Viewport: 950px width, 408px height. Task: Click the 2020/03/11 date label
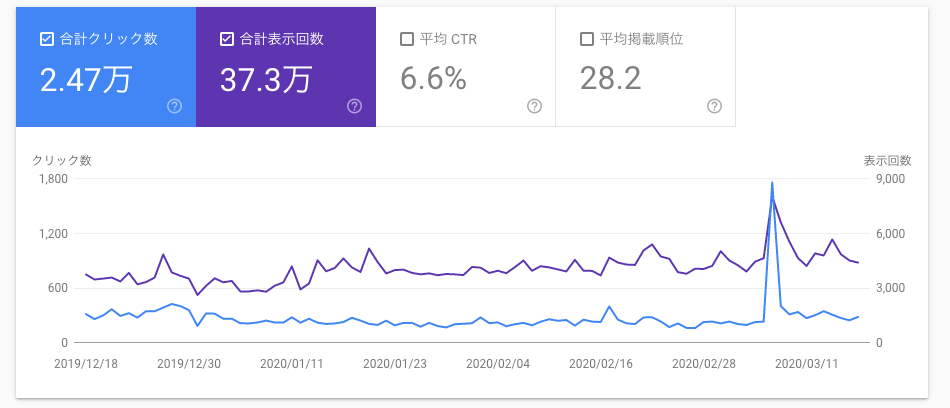pyautogui.click(x=806, y=364)
